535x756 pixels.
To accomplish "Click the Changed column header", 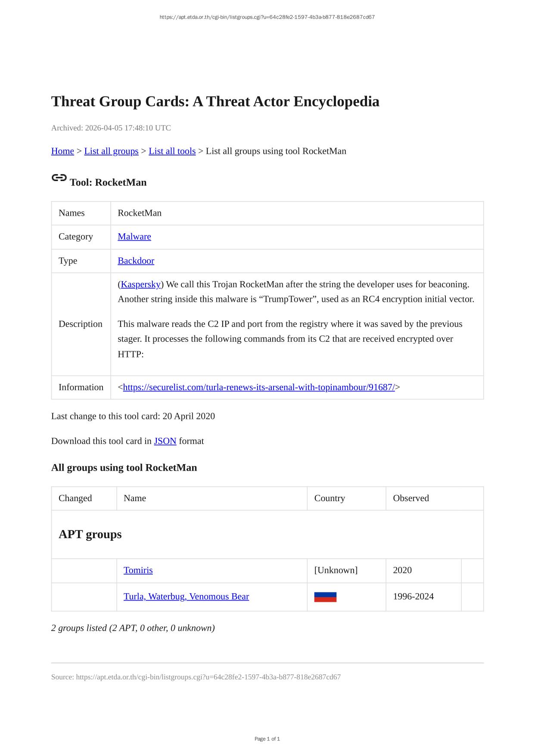I will coord(75,498).
